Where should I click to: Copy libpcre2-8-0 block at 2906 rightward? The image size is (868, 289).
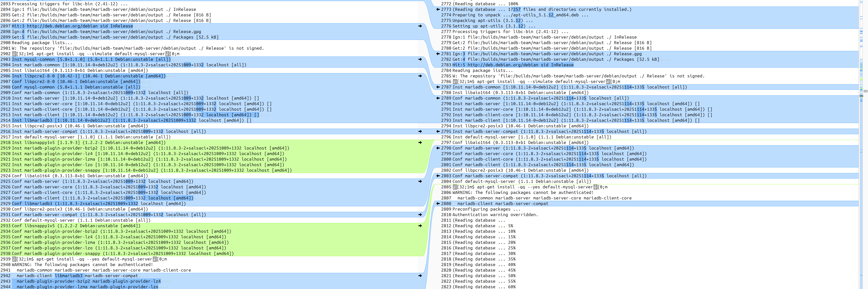(420, 76)
